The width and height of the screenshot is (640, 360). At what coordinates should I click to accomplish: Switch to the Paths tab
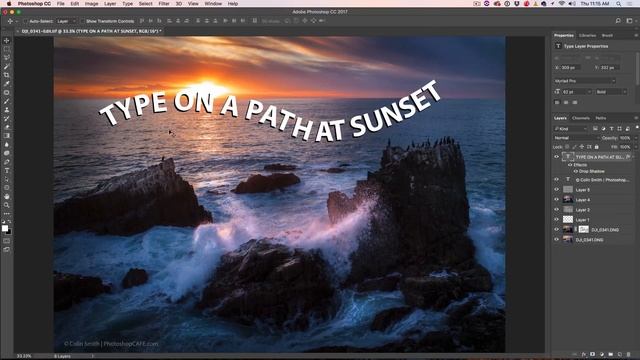600,118
